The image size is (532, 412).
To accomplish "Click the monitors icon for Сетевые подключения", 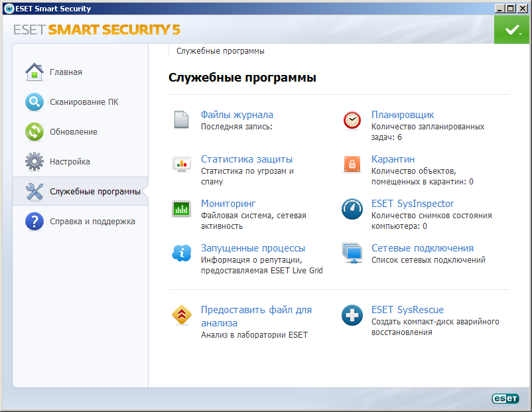I will [x=352, y=253].
